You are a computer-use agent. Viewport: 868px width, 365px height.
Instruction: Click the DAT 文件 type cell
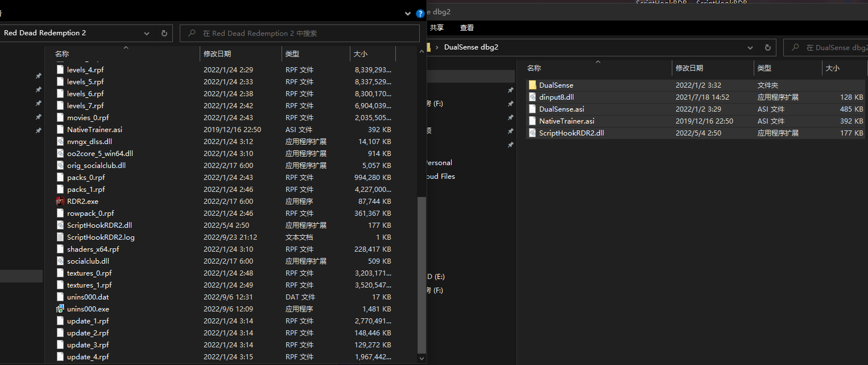point(300,297)
